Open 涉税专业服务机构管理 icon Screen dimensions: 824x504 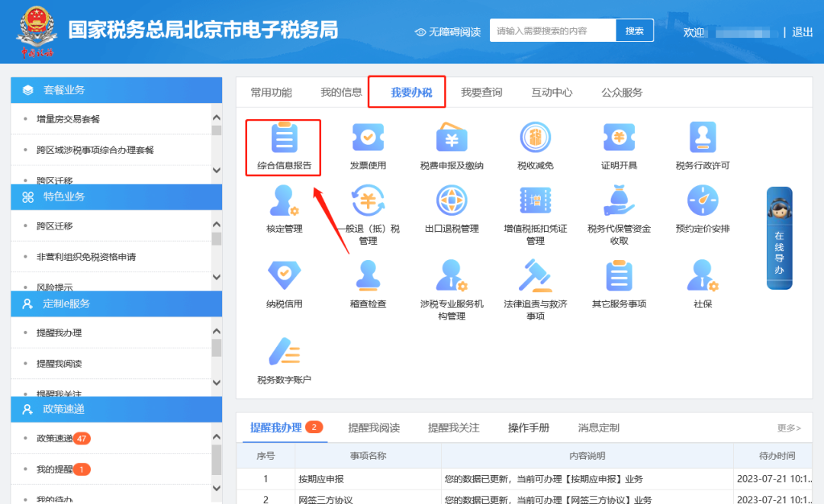[x=452, y=275]
